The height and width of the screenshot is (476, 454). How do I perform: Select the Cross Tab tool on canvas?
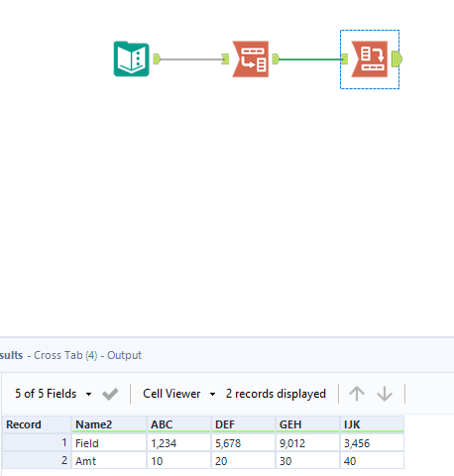[370, 59]
